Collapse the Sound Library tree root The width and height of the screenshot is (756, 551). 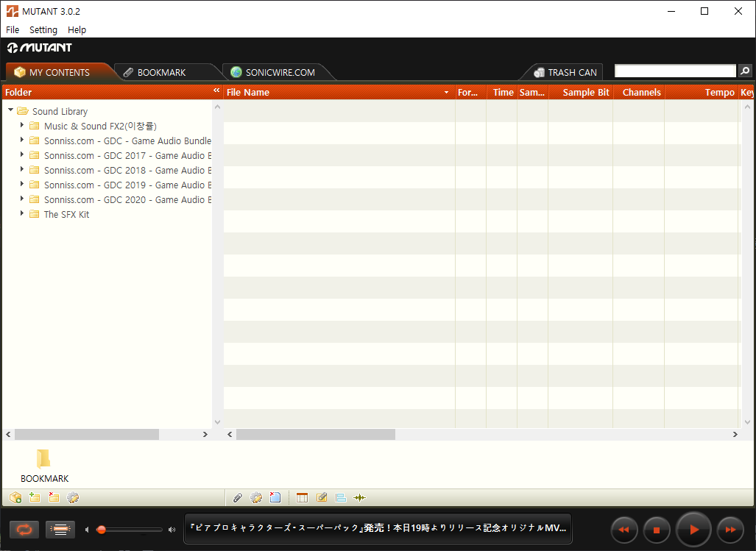coord(10,110)
